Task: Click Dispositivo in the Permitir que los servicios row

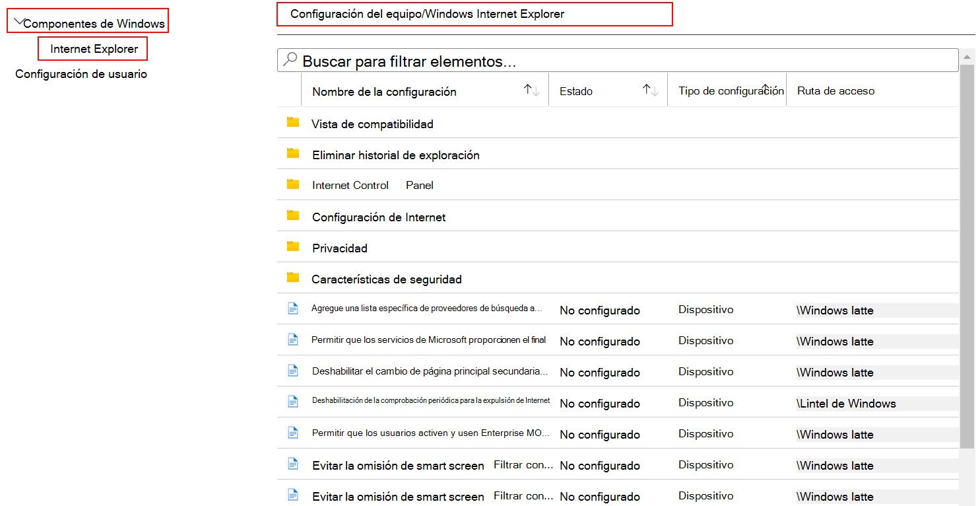Action: click(x=705, y=341)
